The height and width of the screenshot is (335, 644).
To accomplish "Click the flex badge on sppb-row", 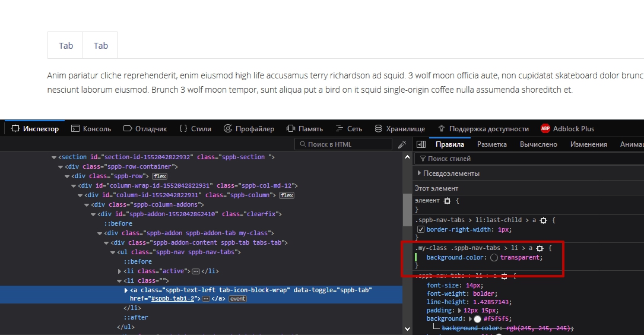I will (160, 176).
